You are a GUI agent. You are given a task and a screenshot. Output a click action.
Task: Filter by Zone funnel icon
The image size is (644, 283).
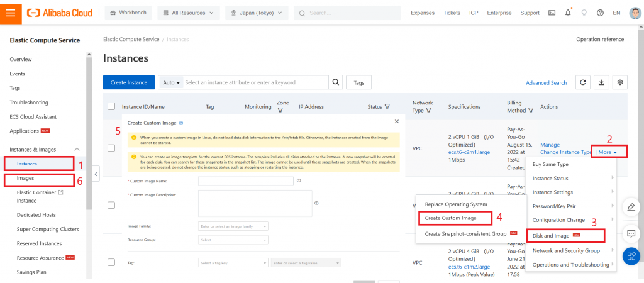tap(280, 110)
